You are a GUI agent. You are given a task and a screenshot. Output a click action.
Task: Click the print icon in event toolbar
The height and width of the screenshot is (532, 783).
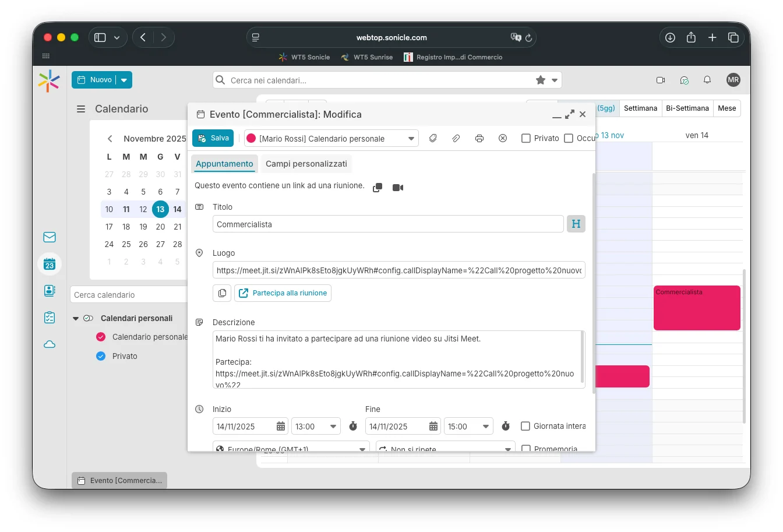(479, 138)
